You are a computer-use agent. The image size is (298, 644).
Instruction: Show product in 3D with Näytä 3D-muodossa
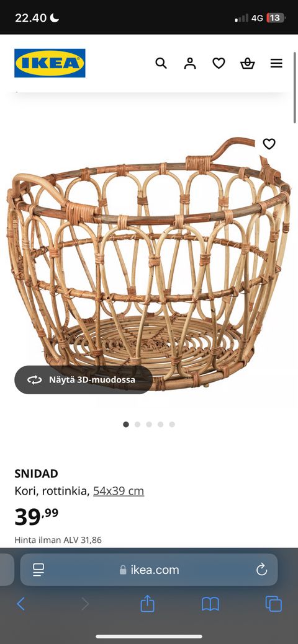(x=84, y=380)
